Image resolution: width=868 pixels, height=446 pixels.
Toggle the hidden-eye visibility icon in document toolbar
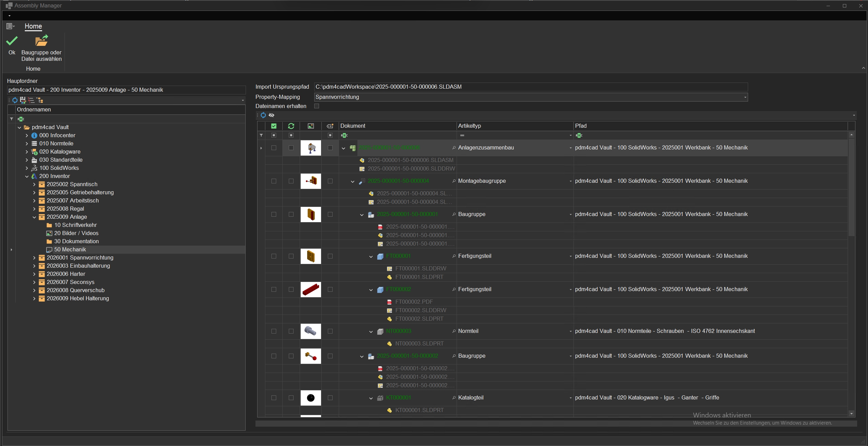pyautogui.click(x=271, y=115)
